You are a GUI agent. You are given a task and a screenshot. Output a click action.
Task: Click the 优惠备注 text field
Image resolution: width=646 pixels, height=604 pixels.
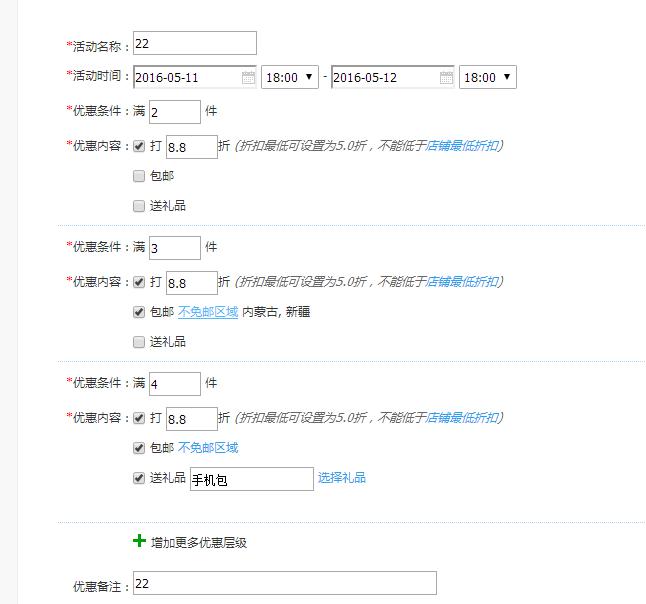pos(284,583)
